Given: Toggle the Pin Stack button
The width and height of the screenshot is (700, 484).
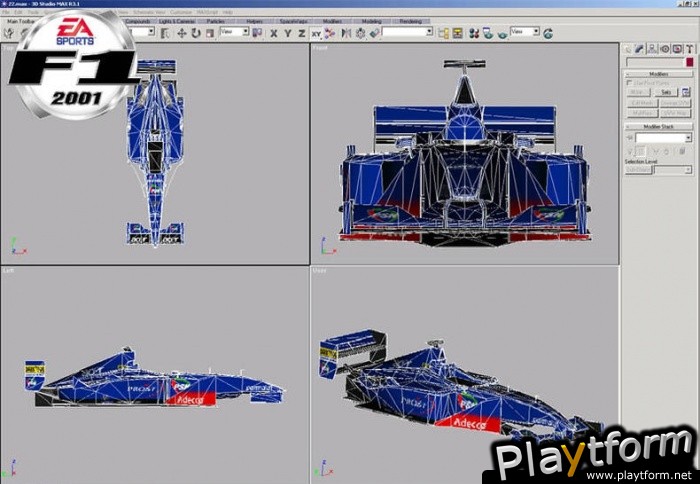Looking at the screenshot, I should (629, 138).
